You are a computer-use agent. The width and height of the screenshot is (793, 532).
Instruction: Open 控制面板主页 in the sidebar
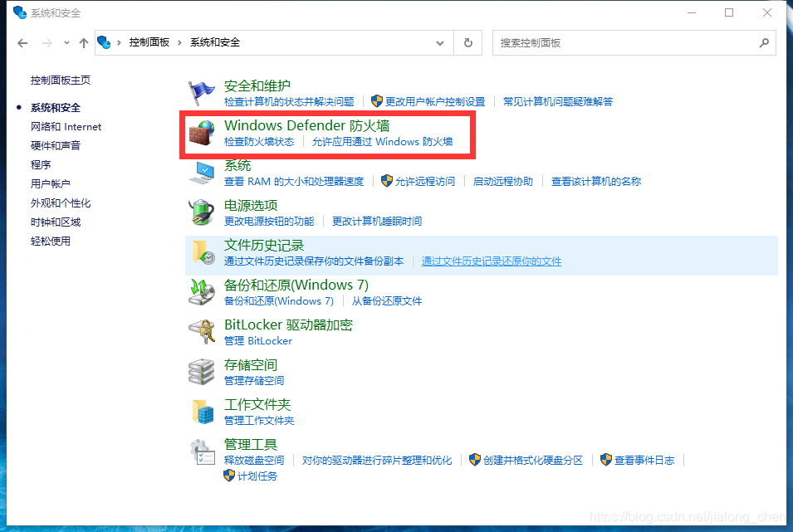[60, 80]
